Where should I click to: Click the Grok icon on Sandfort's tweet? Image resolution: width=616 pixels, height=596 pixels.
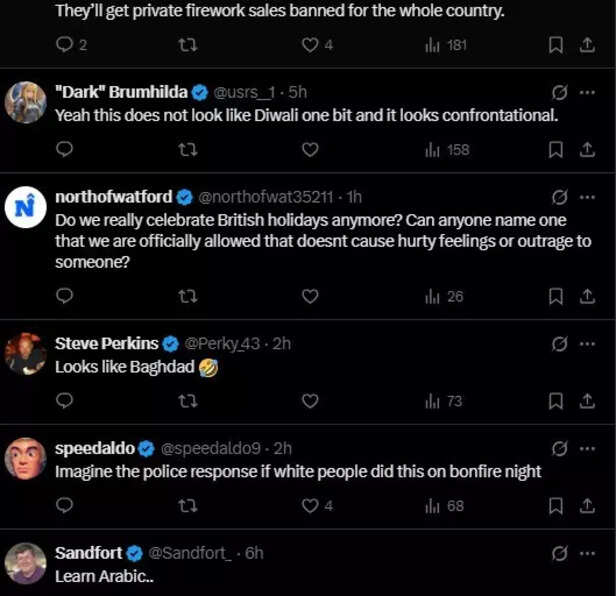pyautogui.click(x=560, y=553)
